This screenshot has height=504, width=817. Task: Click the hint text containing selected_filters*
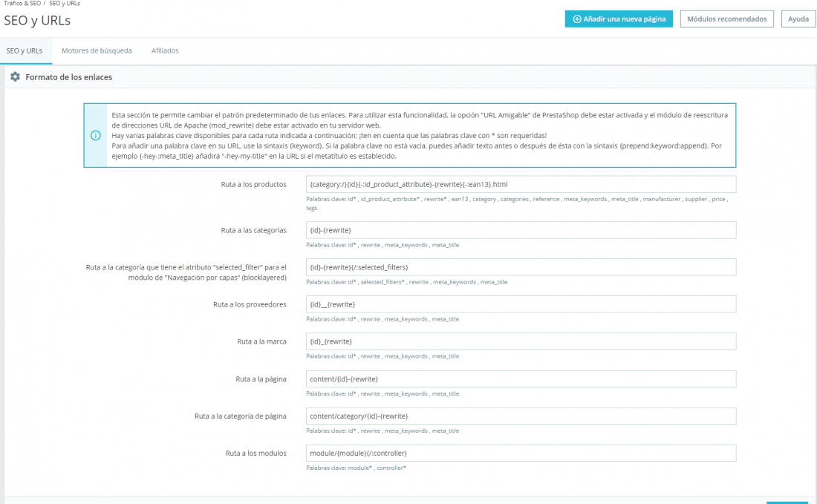click(406, 281)
